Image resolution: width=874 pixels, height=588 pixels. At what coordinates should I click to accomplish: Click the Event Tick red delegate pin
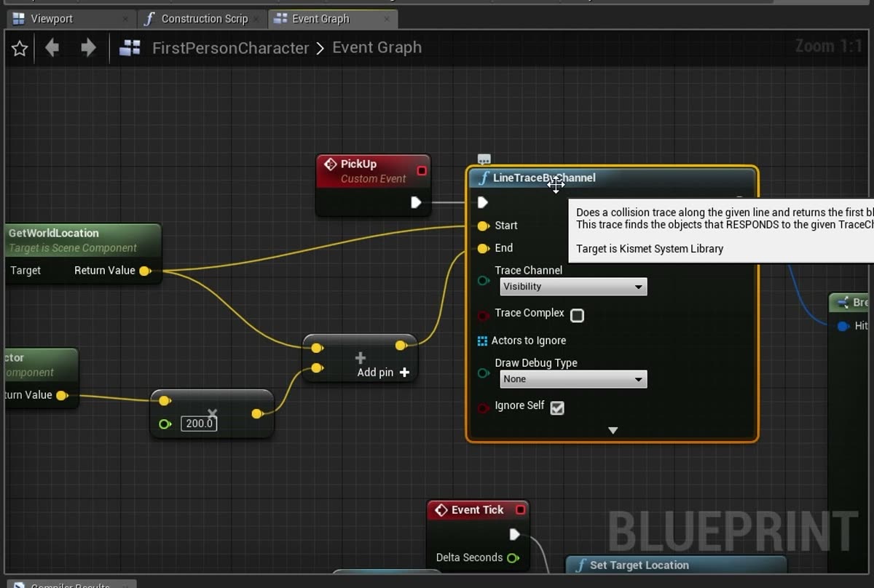tap(520, 510)
